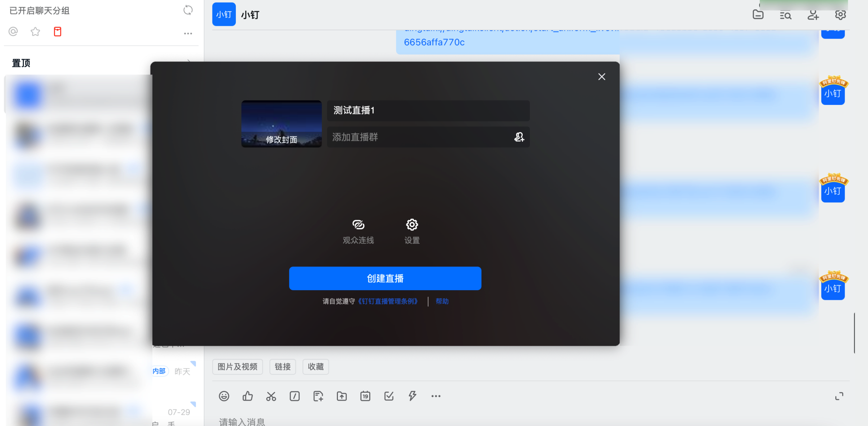This screenshot has height=426, width=868.
Task: Open the 钉钉直播管理条例 link
Action: pyautogui.click(x=388, y=301)
